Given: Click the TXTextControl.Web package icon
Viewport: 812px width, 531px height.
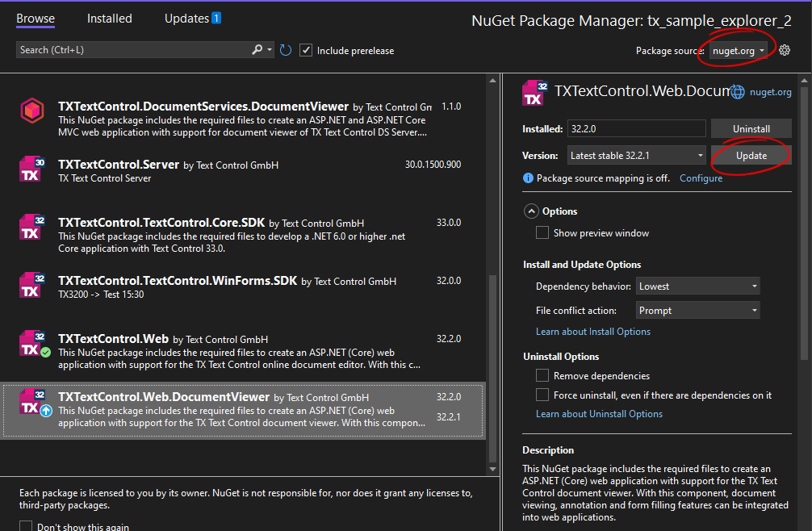Looking at the screenshot, I should pos(31,344).
